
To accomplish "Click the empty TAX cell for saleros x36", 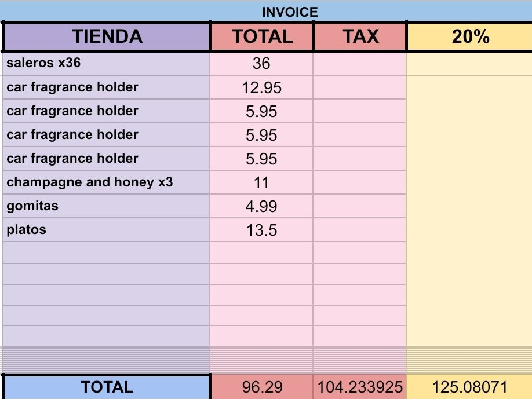I will [x=360, y=63].
